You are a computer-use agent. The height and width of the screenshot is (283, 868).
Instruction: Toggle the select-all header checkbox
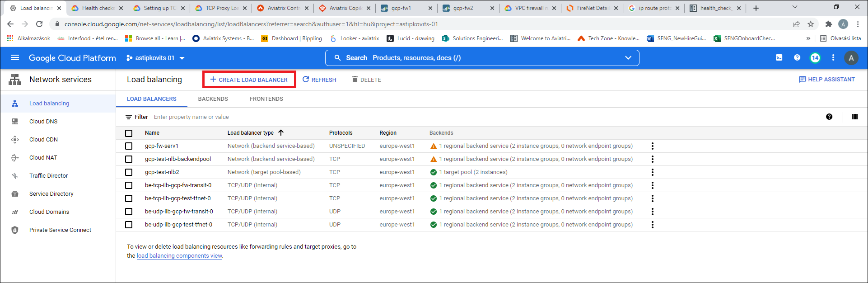click(129, 133)
